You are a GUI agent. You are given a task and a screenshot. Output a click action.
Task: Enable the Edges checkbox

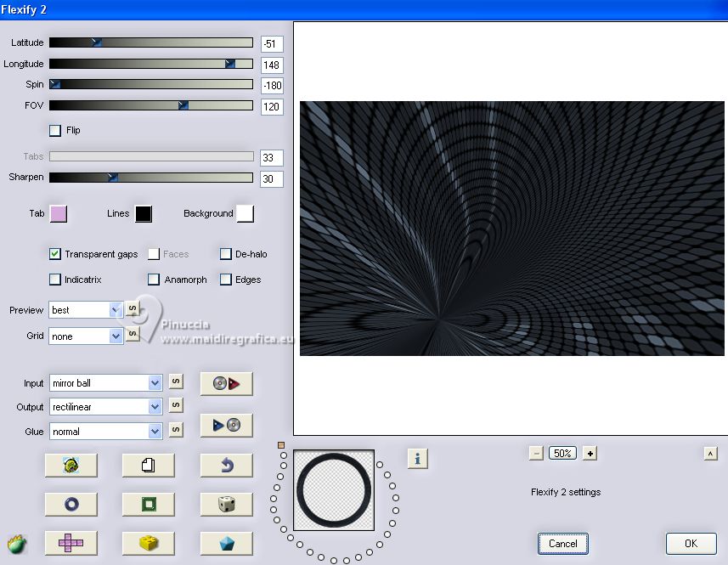226,280
